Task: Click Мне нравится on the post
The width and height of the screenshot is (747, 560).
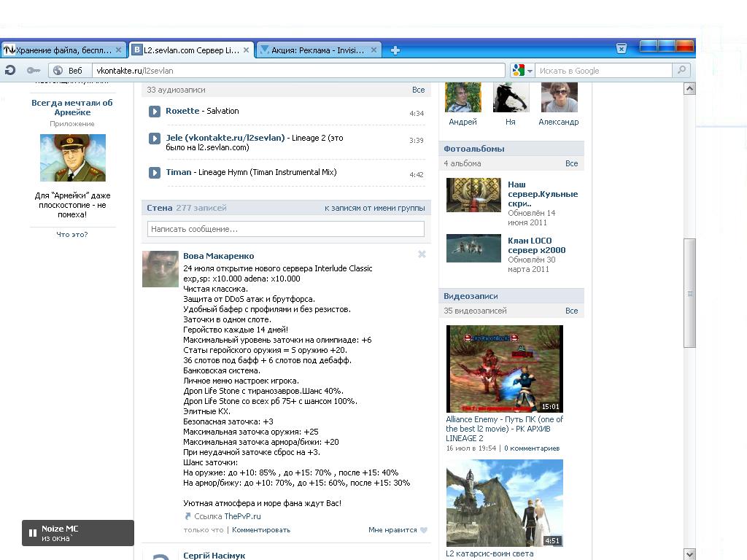Action: tap(392, 530)
